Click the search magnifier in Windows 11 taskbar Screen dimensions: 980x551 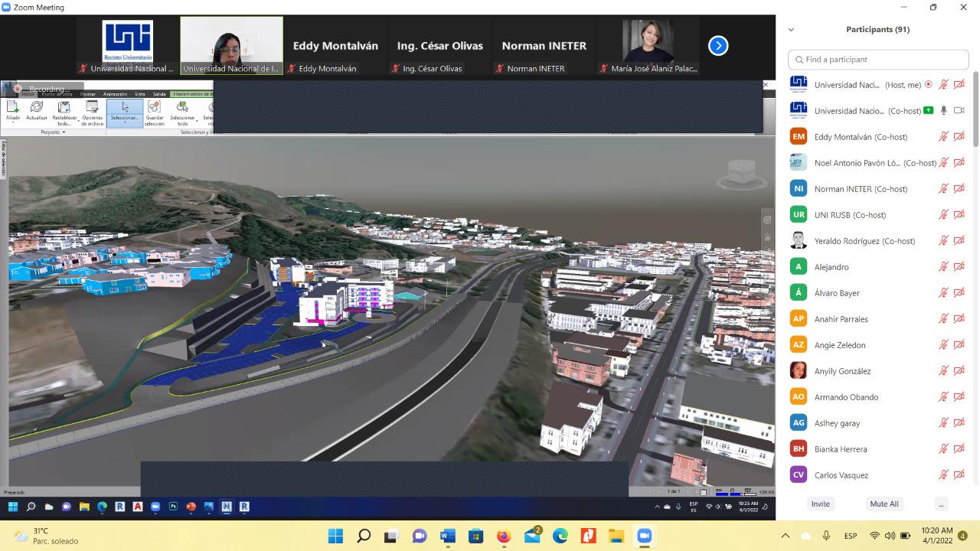pyautogui.click(x=364, y=536)
